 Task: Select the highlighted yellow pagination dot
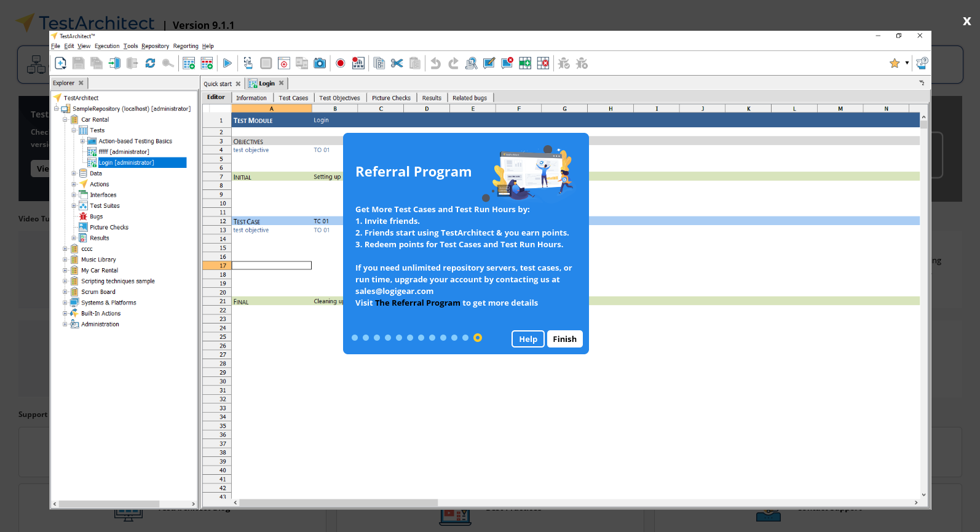(478, 338)
